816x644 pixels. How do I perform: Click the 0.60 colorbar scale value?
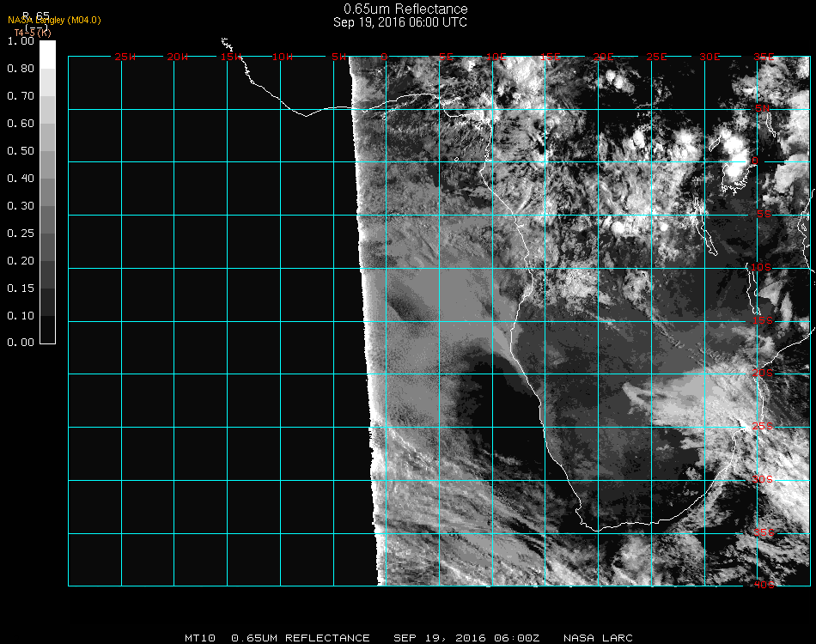[x=21, y=124]
